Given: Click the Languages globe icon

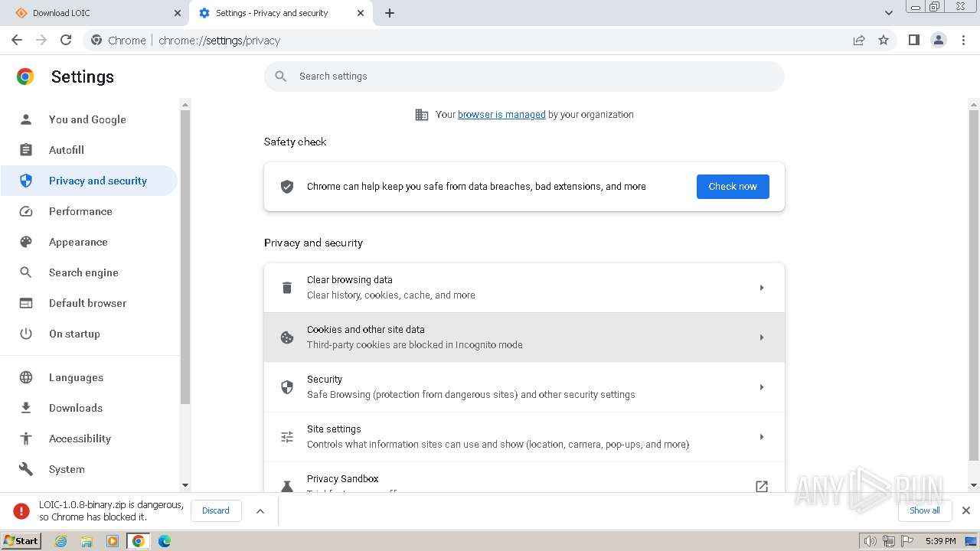Looking at the screenshot, I should coord(26,377).
